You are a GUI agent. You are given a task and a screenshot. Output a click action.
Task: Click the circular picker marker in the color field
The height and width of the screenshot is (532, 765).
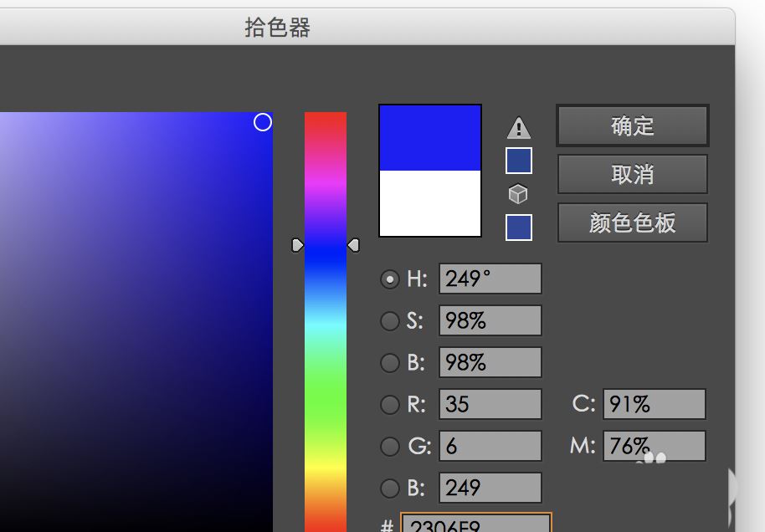click(263, 122)
